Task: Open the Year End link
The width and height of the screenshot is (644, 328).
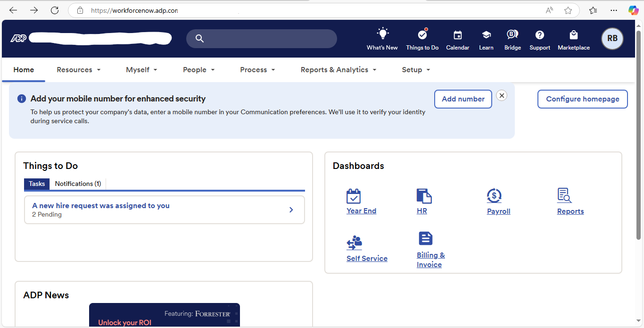Action: pyautogui.click(x=361, y=211)
